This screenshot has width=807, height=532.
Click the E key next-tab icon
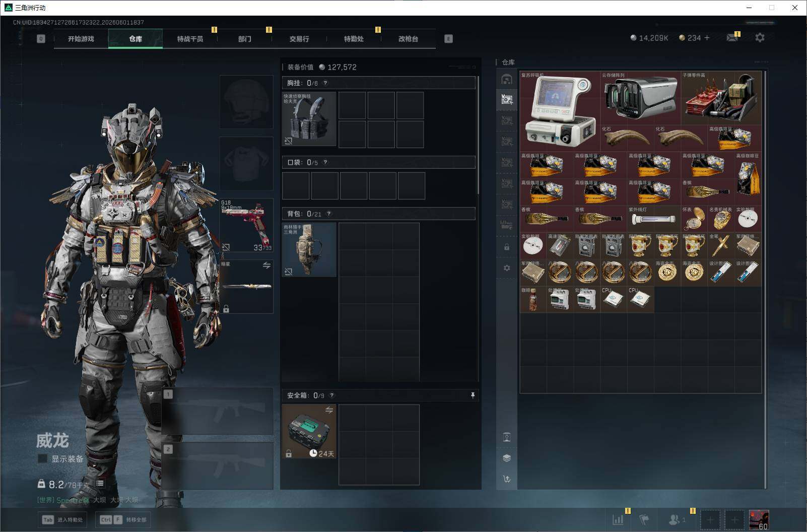pyautogui.click(x=448, y=39)
